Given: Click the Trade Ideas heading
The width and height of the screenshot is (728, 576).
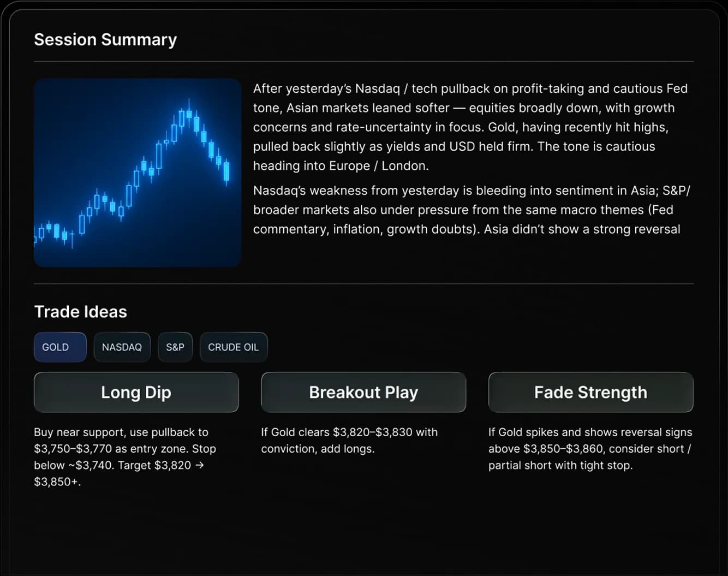Looking at the screenshot, I should [81, 312].
